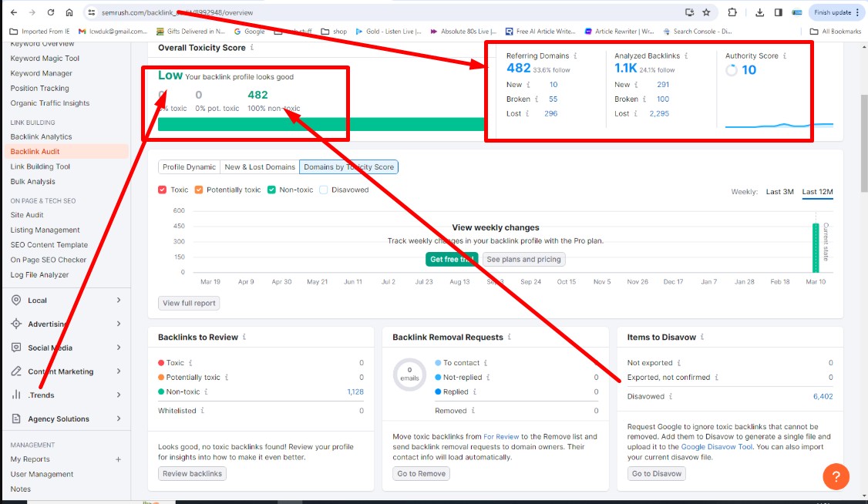Open info icon next to Whitelisted
The width and height of the screenshot is (868, 504).
coord(203,411)
